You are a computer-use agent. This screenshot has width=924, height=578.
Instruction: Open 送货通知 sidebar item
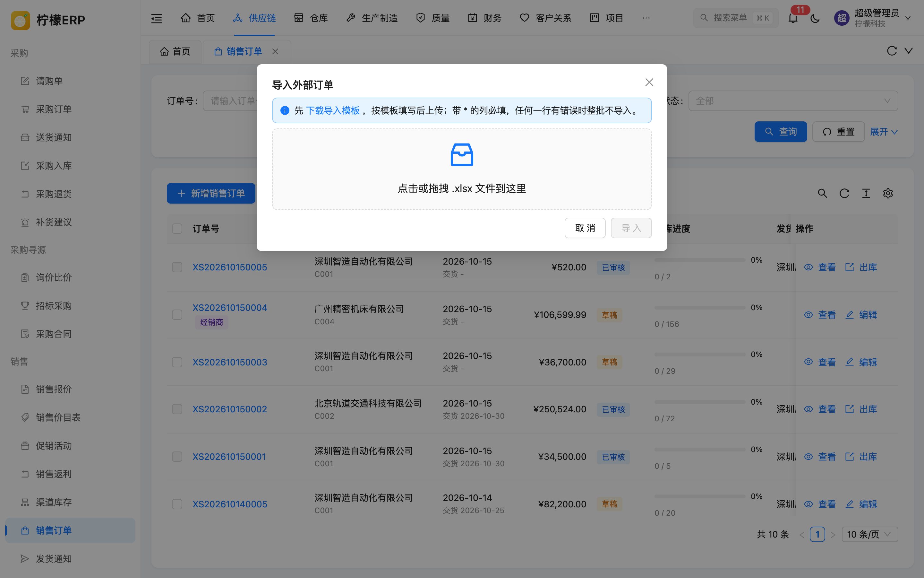pos(70,138)
